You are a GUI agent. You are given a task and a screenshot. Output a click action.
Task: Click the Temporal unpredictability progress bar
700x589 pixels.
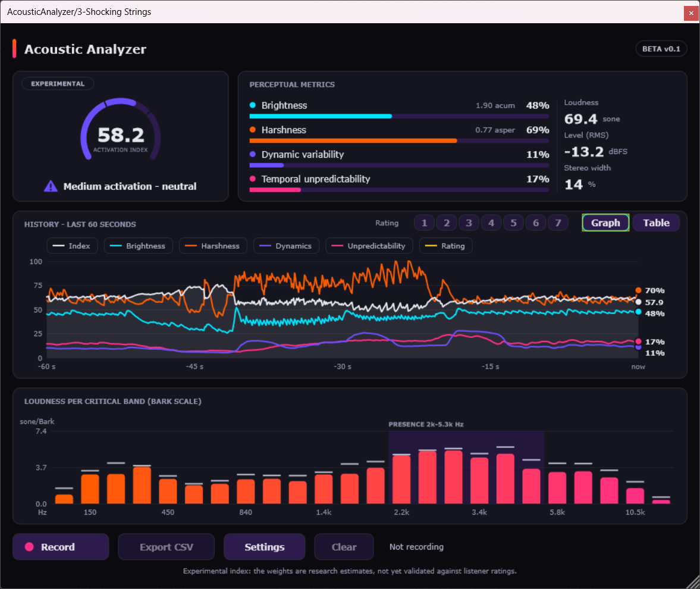399,190
